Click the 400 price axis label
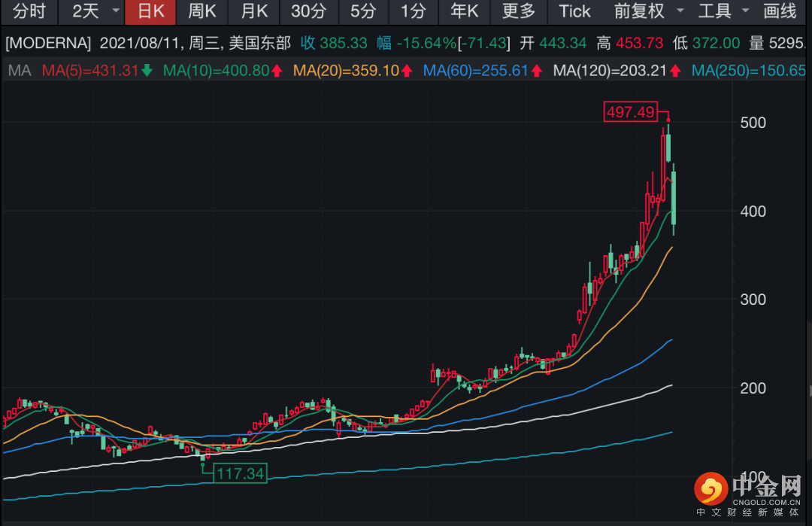The image size is (812, 526). (753, 211)
